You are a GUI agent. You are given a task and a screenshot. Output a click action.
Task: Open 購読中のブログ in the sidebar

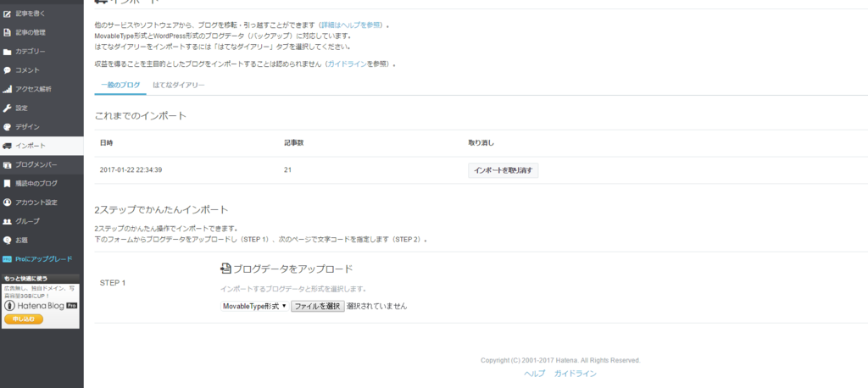pyautogui.click(x=42, y=183)
